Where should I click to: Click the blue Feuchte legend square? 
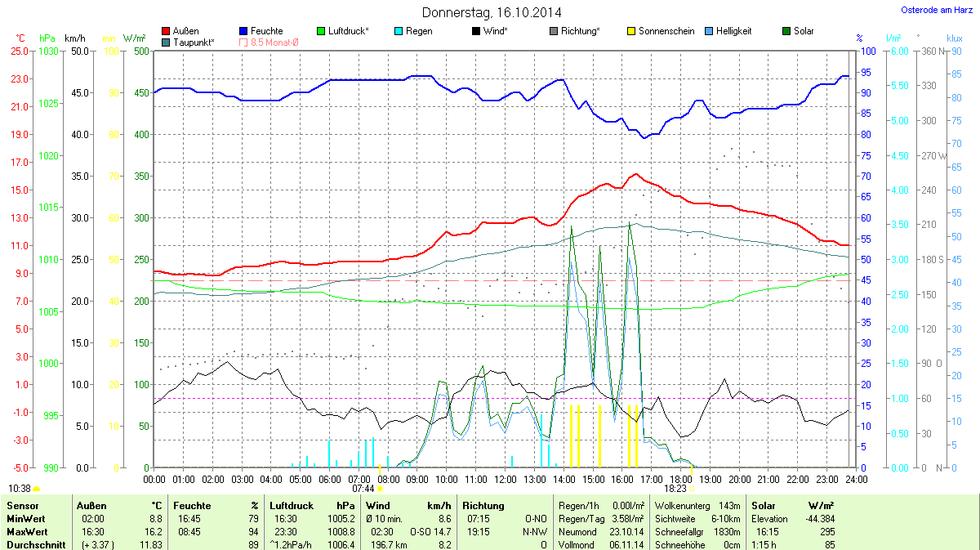[243, 31]
